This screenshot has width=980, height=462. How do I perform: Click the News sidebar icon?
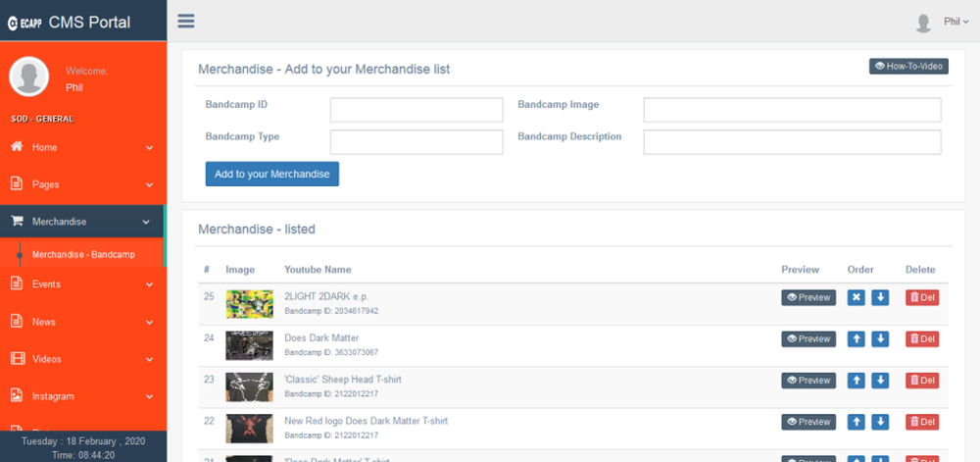tap(18, 322)
